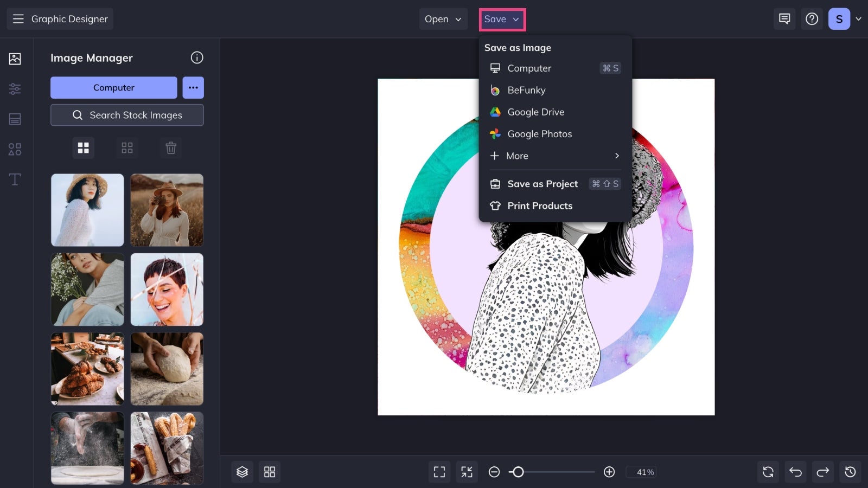Click the Image Manager info icon
Image resolution: width=868 pixels, height=488 pixels.
click(x=197, y=57)
